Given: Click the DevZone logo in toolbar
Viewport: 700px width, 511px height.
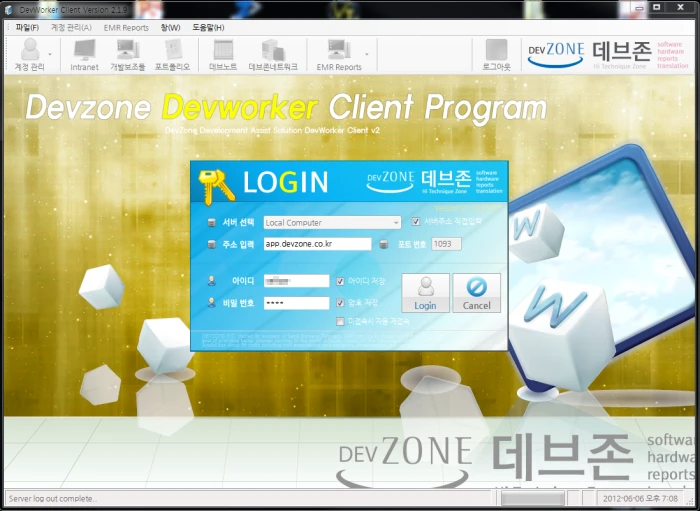Looking at the screenshot, I should [555, 54].
